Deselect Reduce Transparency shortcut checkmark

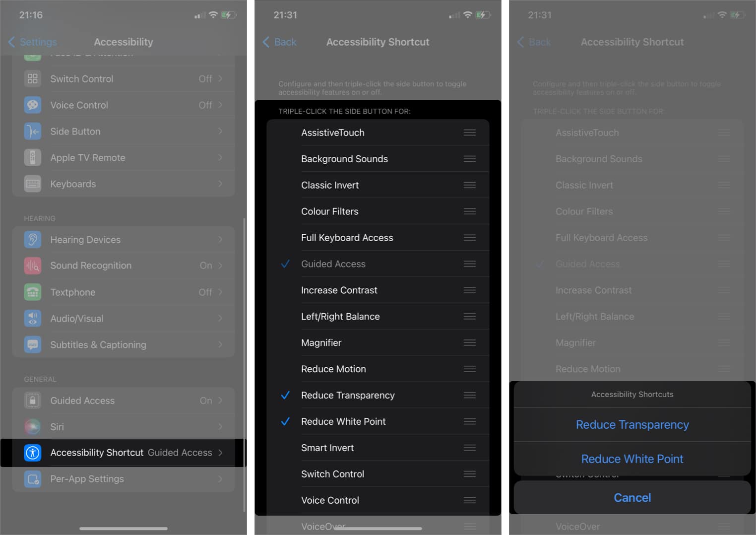285,395
